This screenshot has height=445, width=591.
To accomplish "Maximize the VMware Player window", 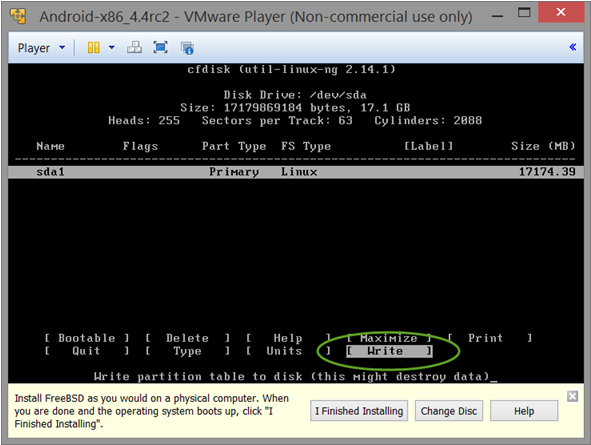I will coord(524,12).
